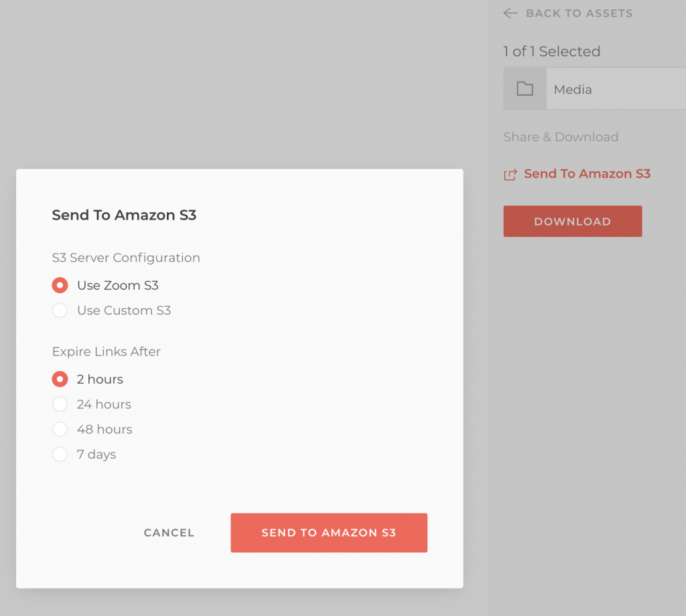Select the Use Custom S3 radio button

click(60, 311)
